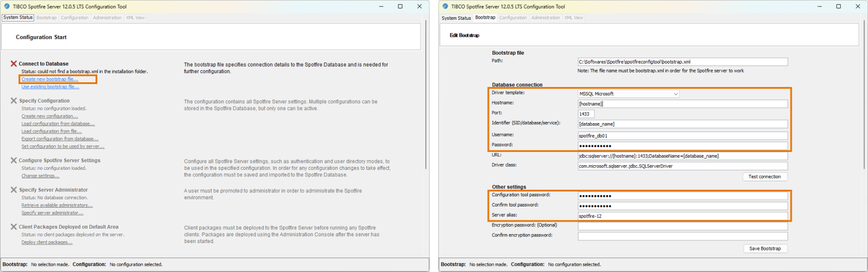Select Bootstrap tab in left window
This screenshot has height=272, width=868.
(x=46, y=17)
